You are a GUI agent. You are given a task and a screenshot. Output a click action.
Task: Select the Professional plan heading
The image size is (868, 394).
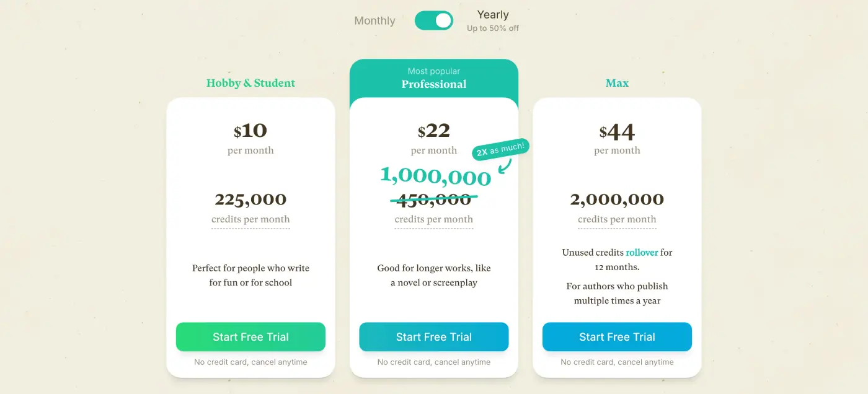[433, 84]
